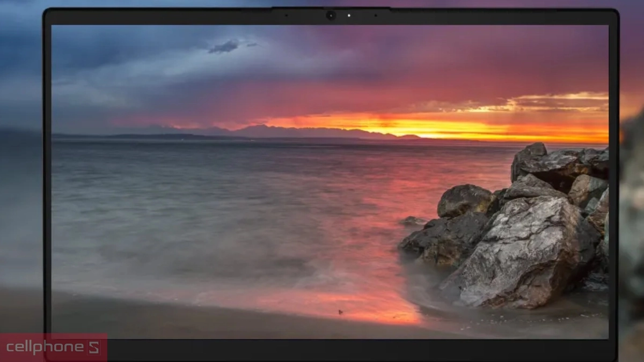Click the right microphone hole beside webcam

pyautogui.click(x=375, y=15)
